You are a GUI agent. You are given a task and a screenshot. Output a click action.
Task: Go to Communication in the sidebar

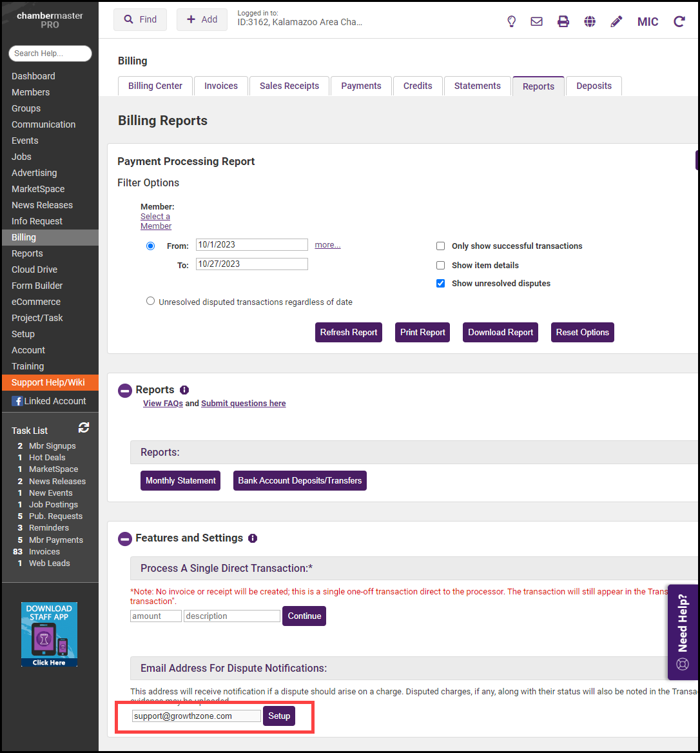pos(44,124)
